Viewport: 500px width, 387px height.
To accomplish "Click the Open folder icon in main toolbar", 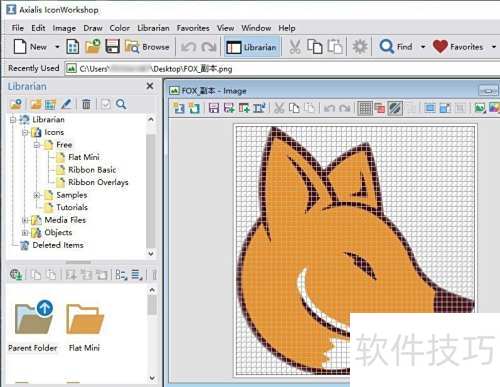I will 92,47.
